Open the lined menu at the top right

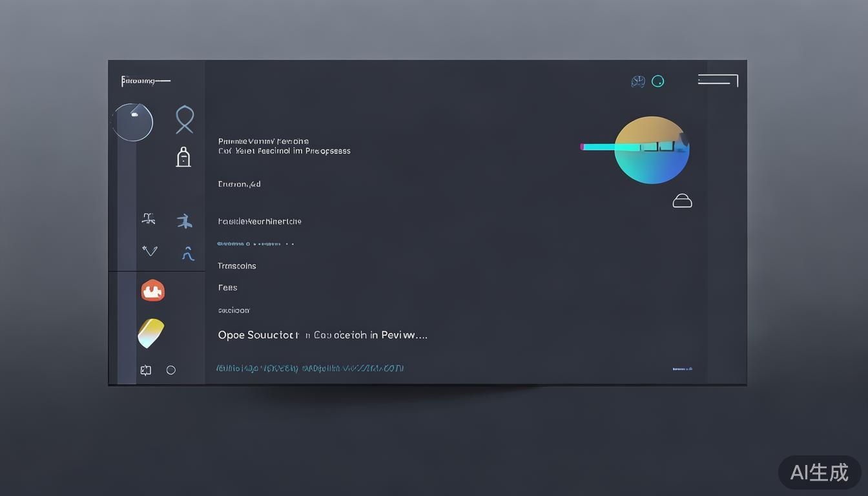pos(718,80)
